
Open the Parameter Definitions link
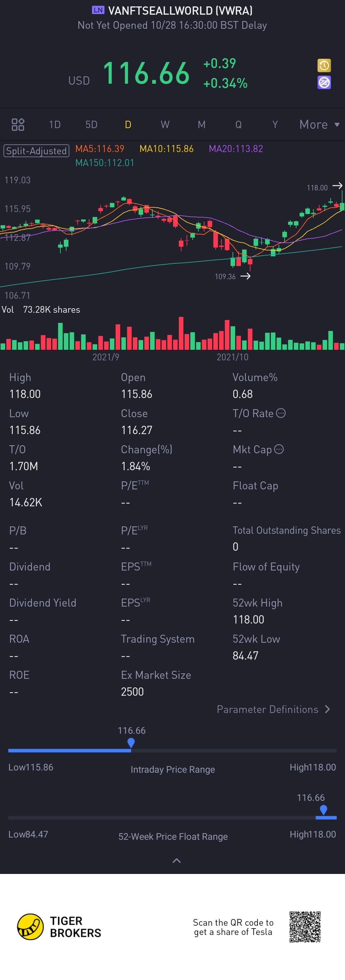coord(267,709)
